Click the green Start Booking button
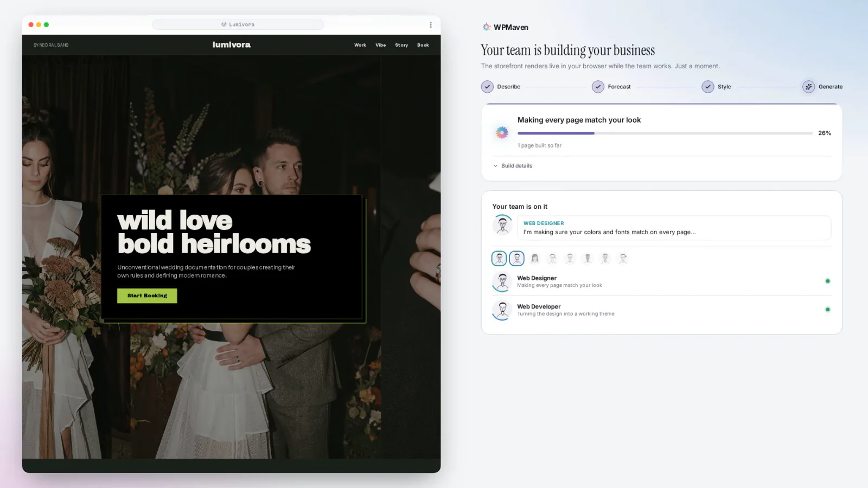The image size is (868, 488). (x=147, y=296)
